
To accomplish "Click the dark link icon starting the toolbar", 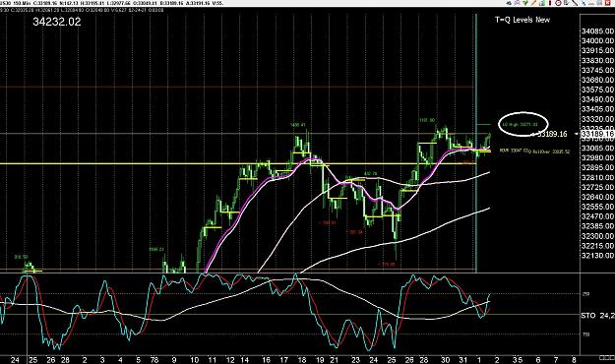I will click(509, 3).
